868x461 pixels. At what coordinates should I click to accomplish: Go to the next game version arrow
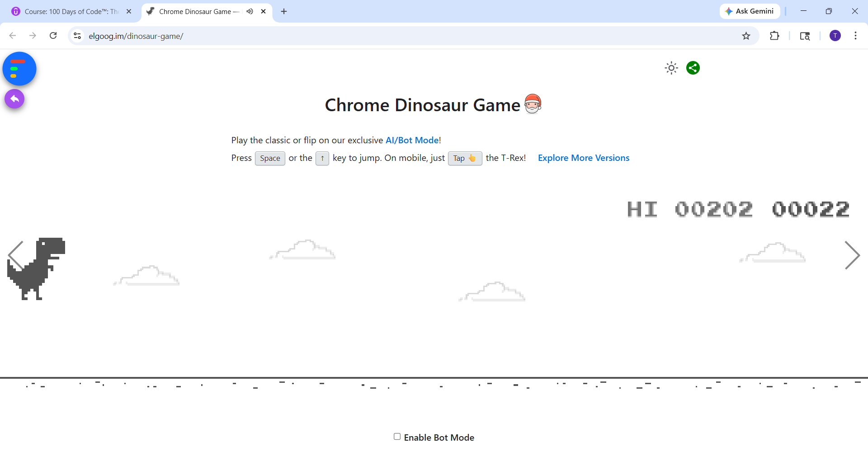point(854,255)
